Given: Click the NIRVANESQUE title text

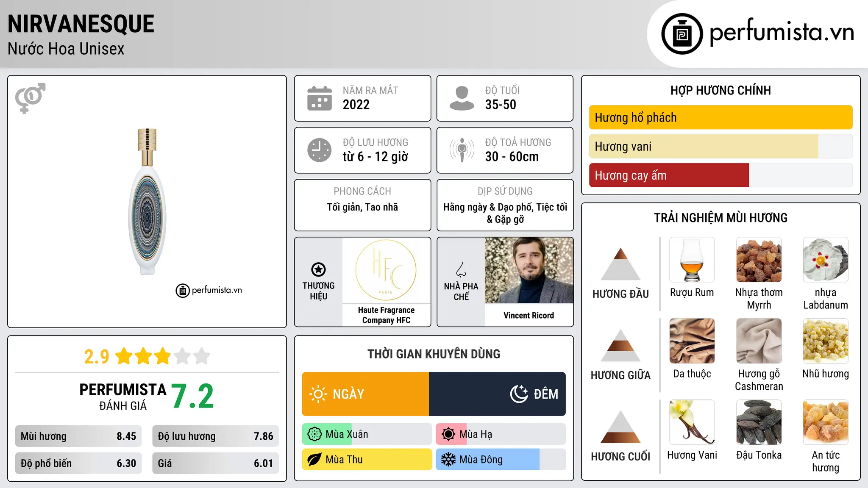Looking at the screenshot, I should point(81,24).
